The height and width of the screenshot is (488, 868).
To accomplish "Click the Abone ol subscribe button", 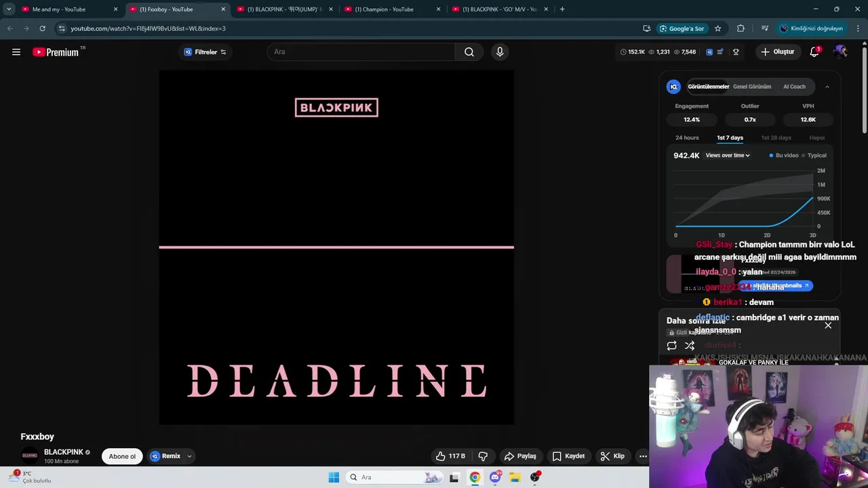I will pyautogui.click(x=122, y=456).
